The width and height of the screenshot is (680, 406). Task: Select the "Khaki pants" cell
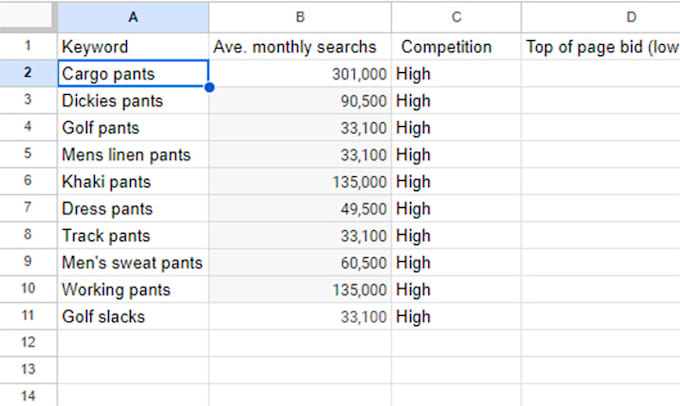coord(133,181)
